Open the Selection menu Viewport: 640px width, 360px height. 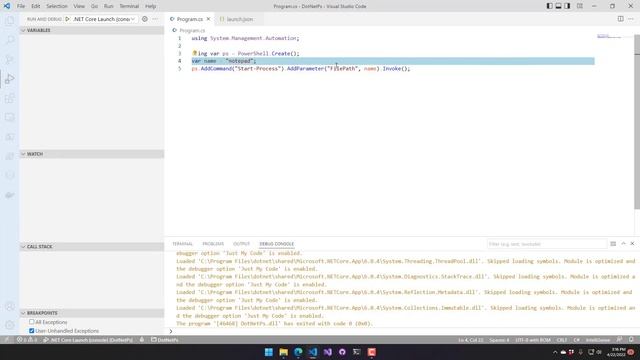57,6
